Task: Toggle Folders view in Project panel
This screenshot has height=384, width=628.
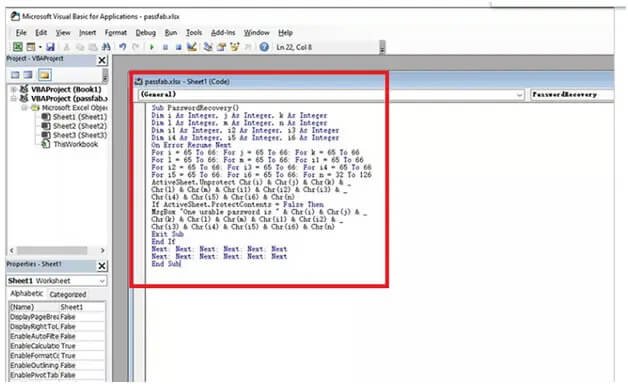Action: tap(44, 75)
